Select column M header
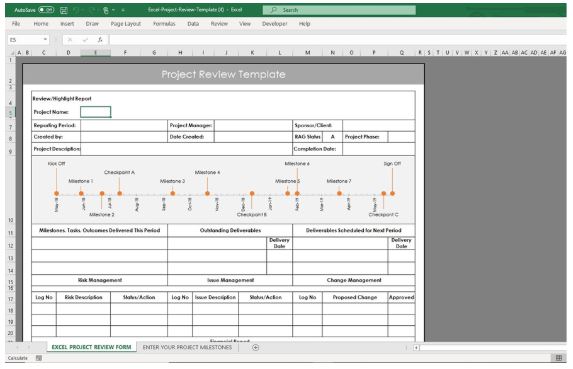Image resolution: width=573 pixels, height=369 pixels. coord(308,53)
